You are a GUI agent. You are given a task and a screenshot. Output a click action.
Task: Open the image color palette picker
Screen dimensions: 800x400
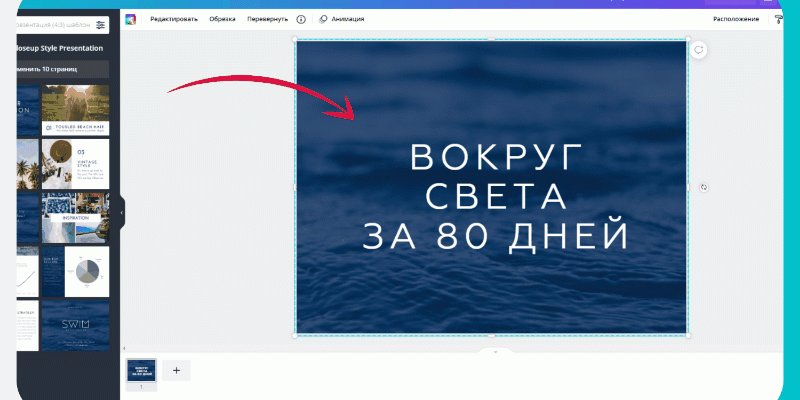click(130, 18)
